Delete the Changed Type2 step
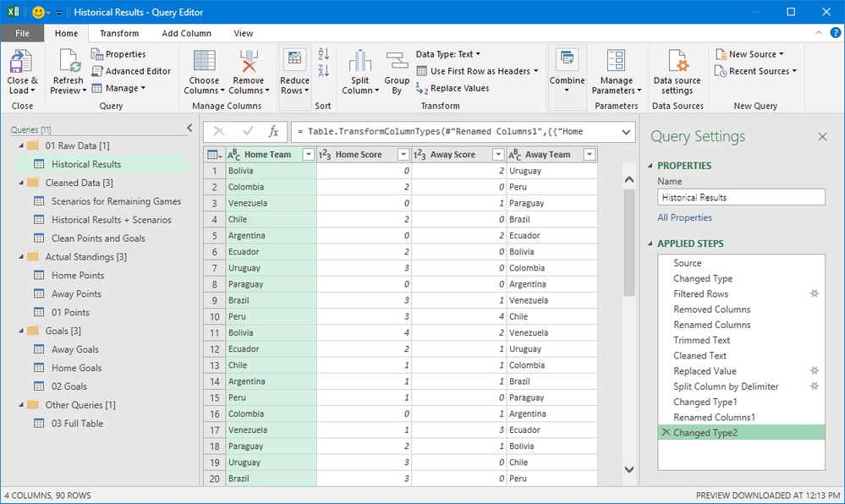Viewport: 845px width, 504px height. [666, 432]
